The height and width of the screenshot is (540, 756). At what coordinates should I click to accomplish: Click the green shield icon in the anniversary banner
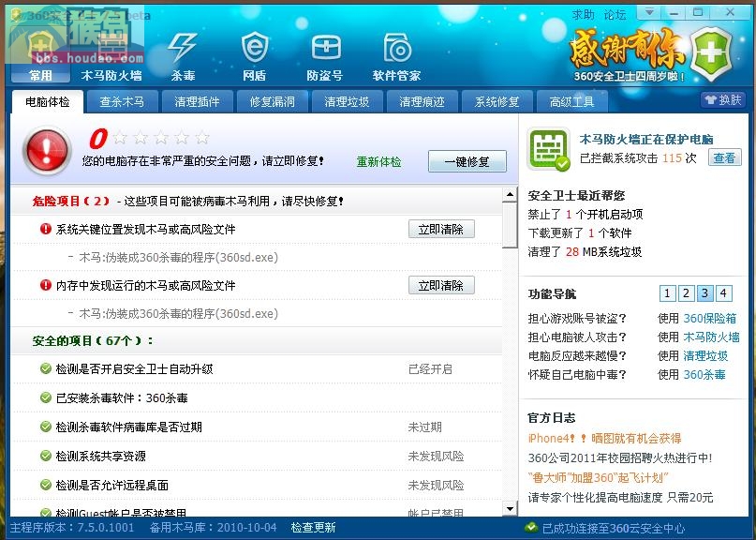click(711, 53)
